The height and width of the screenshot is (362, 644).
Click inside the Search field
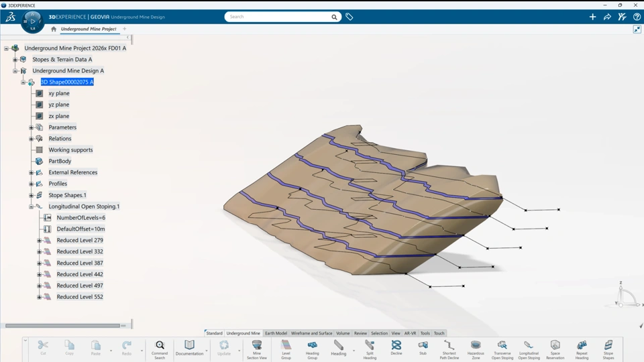point(278,17)
